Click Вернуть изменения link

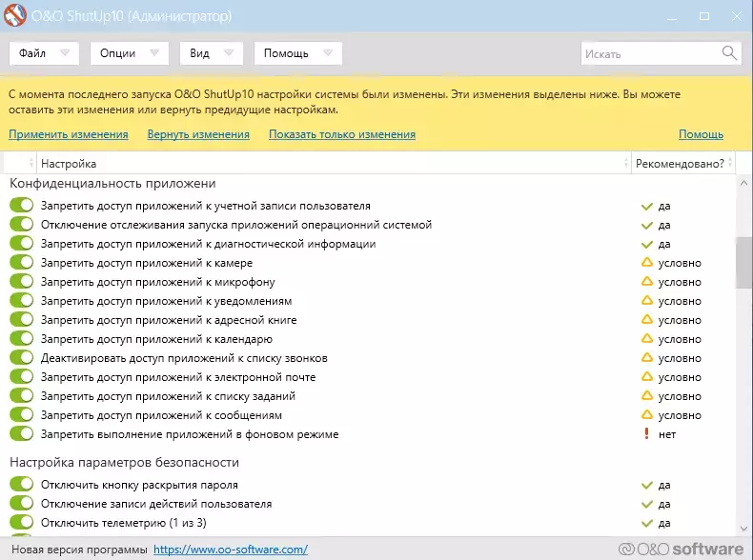tap(198, 134)
